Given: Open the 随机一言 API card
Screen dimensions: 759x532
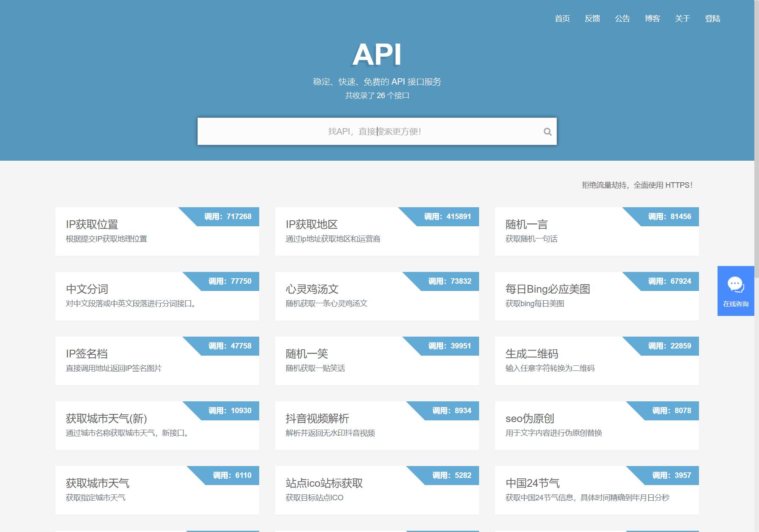Looking at the screenshot, I should tap(597, 231).
